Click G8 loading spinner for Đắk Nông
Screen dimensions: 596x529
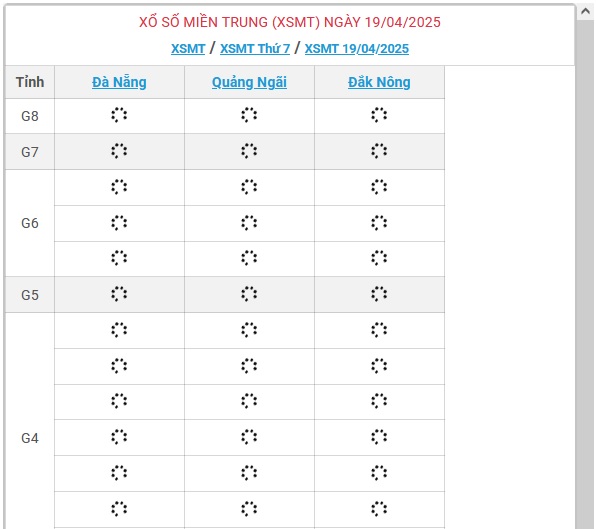[379, 115]
